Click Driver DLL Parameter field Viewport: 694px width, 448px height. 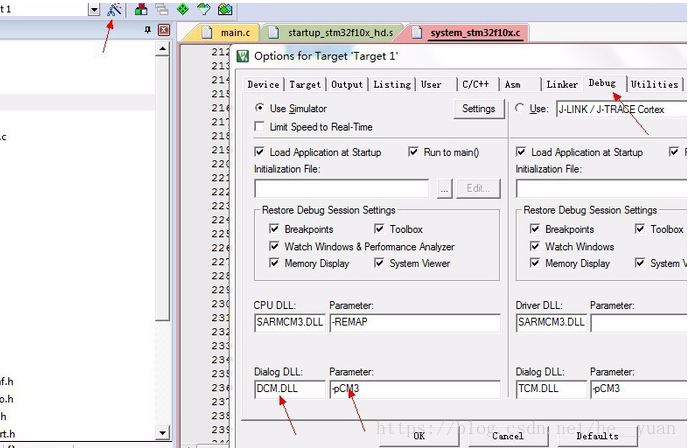pos(639,322)
